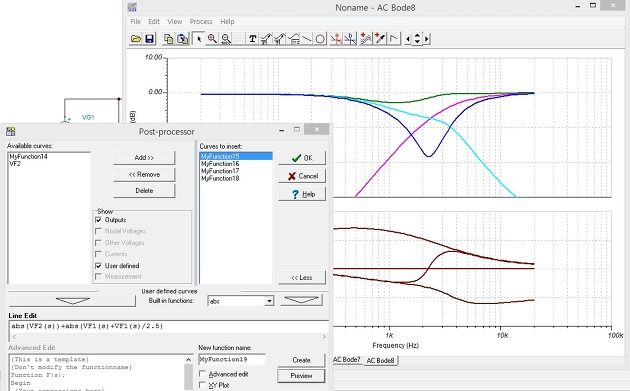Select MyFunction17 in Curves to insert
The height and width of the screenshot is (391, 630).
(220, 171)
